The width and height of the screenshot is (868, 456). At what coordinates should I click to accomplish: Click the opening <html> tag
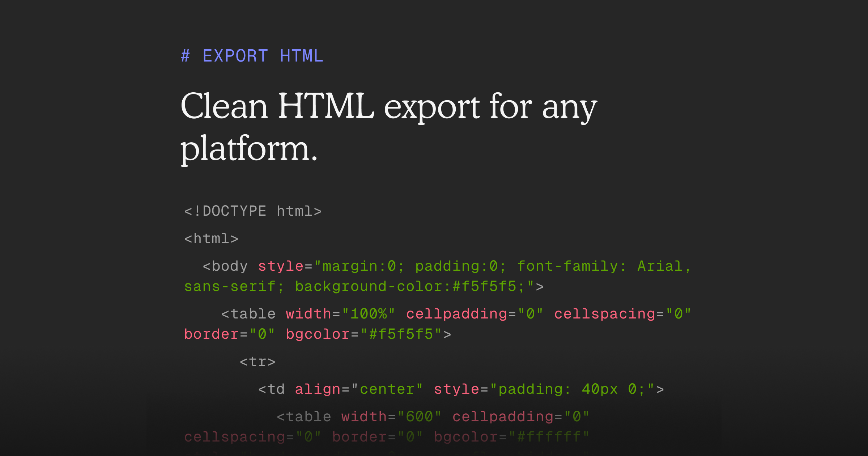click(211, 239)
